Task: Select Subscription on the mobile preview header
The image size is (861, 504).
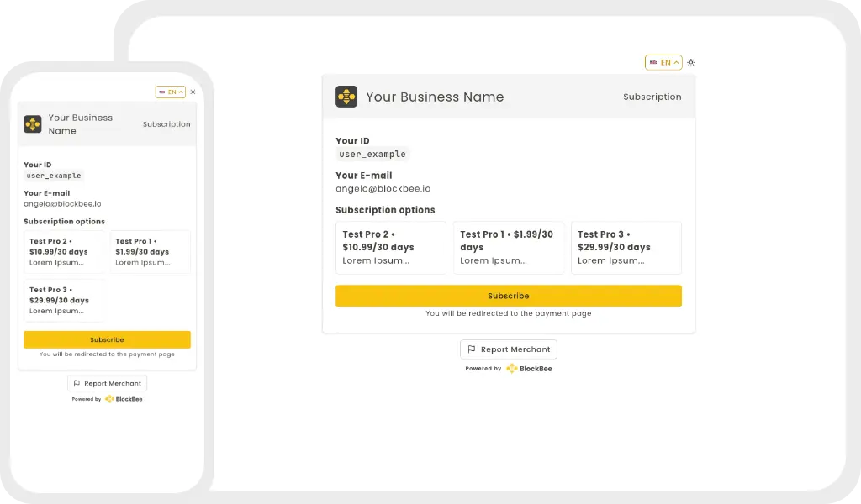Action: (166, 123)
